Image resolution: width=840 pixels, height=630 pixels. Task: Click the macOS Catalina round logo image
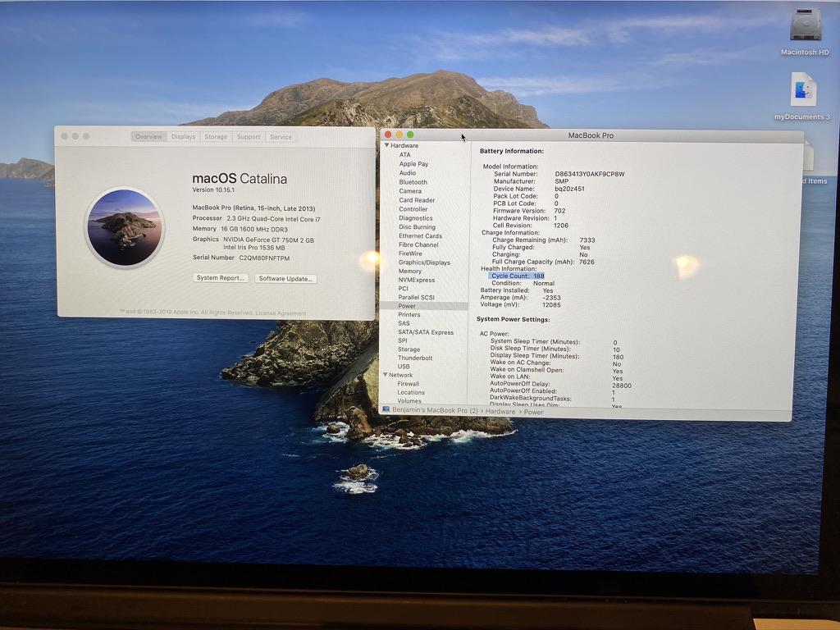click(125, 227)
